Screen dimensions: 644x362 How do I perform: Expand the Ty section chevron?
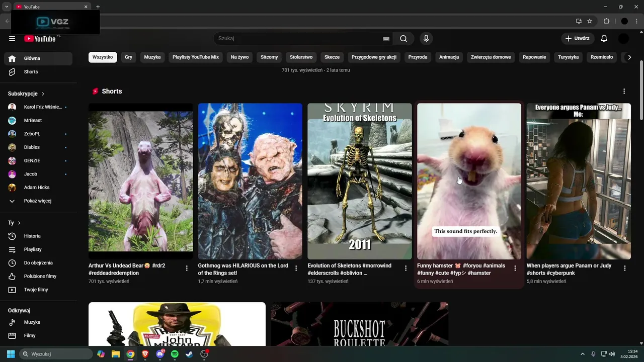pyautogui.click(x=19, y=223)
